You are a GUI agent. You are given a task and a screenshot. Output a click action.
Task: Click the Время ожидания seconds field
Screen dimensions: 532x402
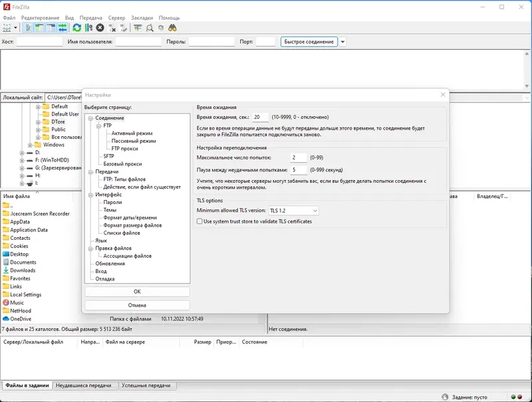click(x=261, y=118)
